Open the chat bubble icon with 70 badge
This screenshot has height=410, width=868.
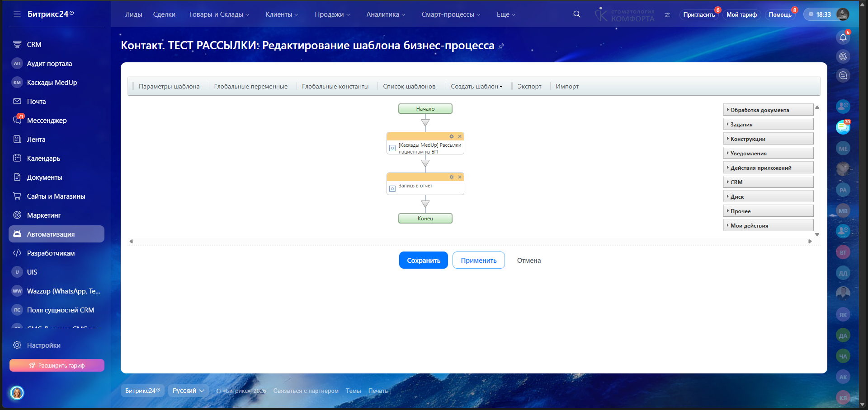pos(843,127)
